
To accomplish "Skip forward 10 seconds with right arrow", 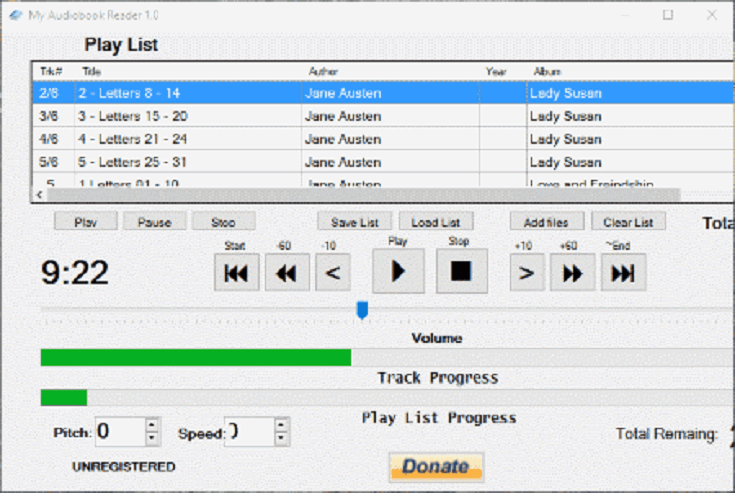I will 527,272.
